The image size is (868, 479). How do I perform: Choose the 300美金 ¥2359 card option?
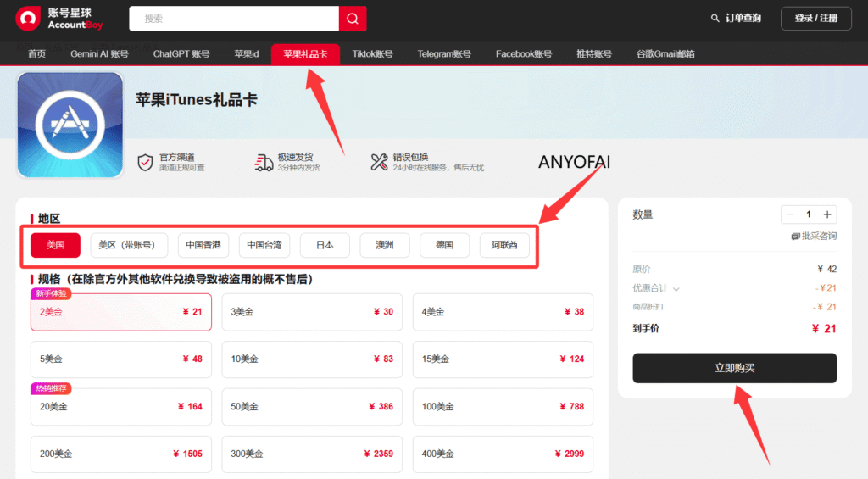tap(312, 454)
